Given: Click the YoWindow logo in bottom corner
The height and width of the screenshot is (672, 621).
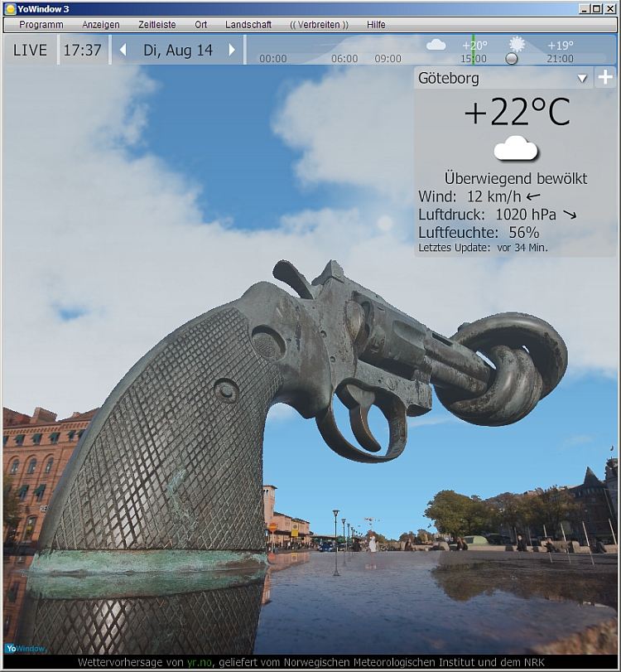Looking at the screenshot, I should pos(25,648).
